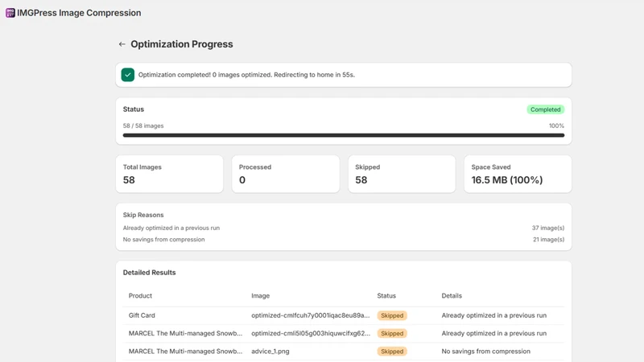644x362 pixels.
Task: Click the Skipped badge in Gift Card row
Action: pos(392,315)
